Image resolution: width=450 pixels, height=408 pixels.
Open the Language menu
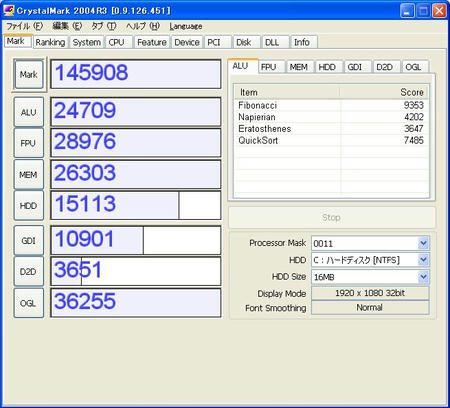click(186, 26)
